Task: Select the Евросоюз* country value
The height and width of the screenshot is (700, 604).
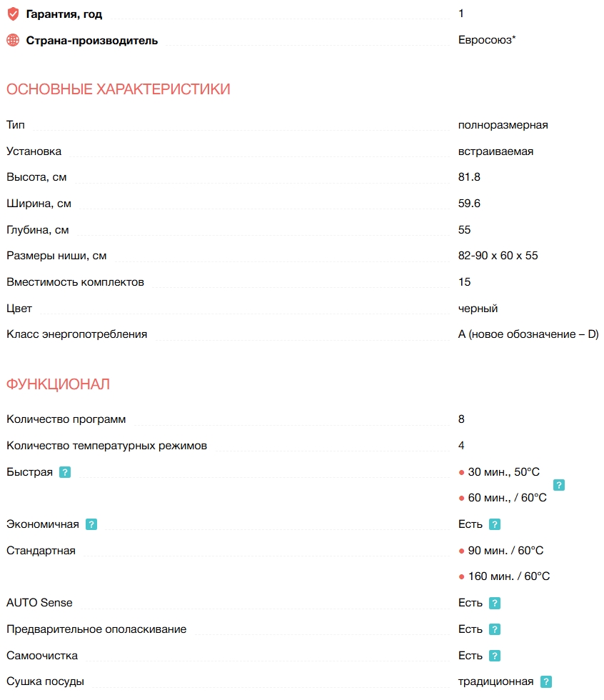Action: coord(487,40)
